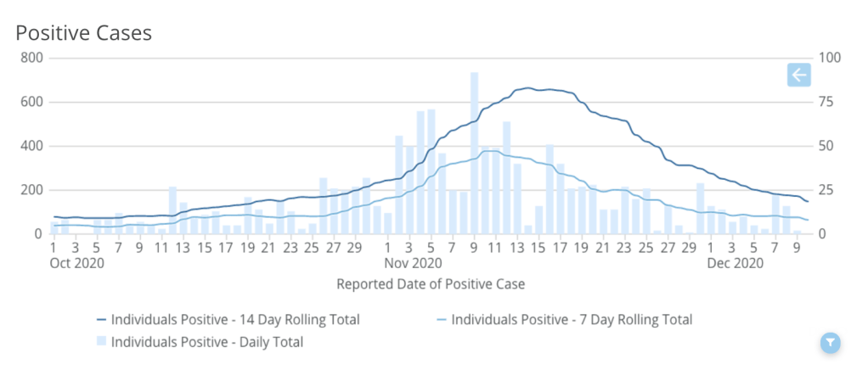The image size is (868, 381).
Task: Toggle Individuals Positive - Daily Total legend label
Action: 206,342
